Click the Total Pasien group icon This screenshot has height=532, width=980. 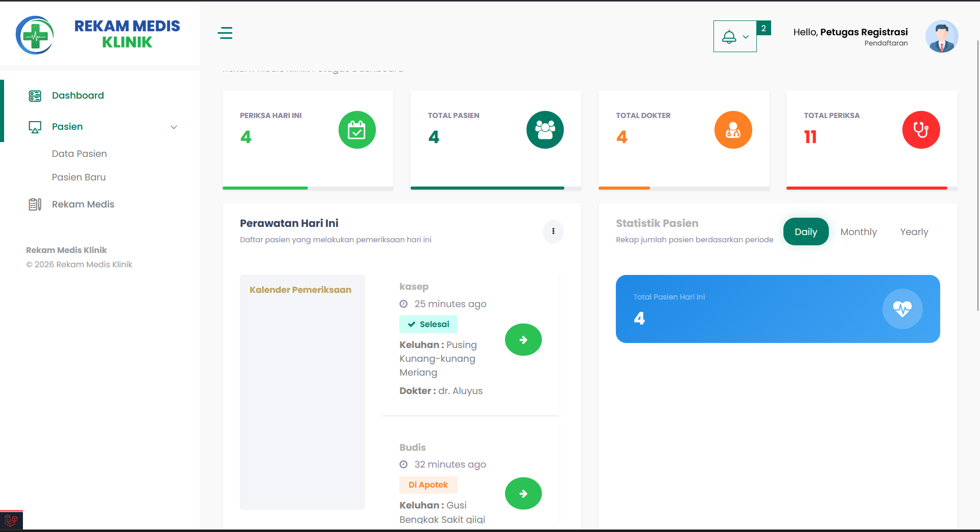click(x=545, y=130)
